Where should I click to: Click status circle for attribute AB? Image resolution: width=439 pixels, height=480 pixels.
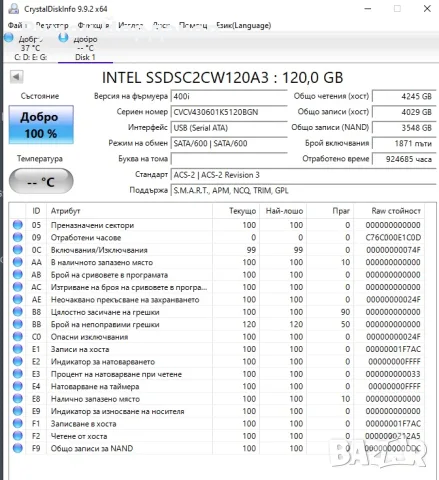(18, 275)
